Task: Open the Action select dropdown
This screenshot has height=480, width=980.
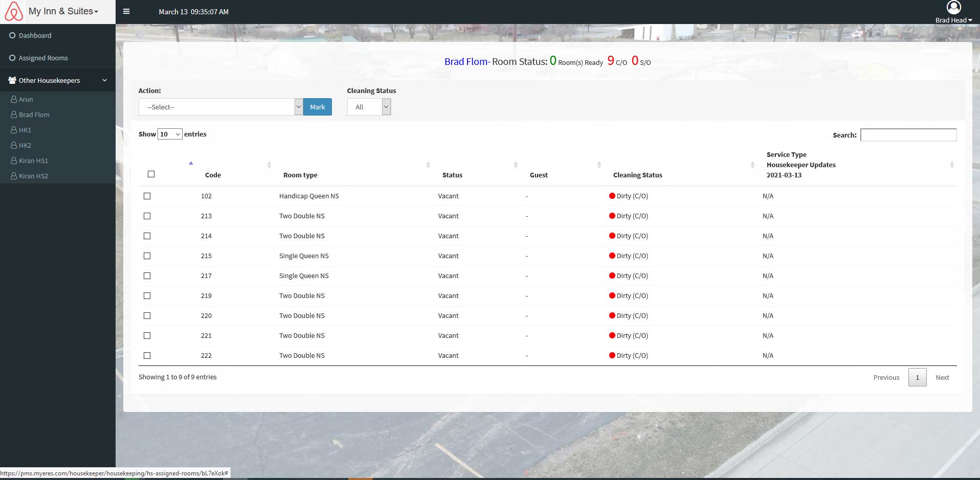Action: click(x=220, y=107)
